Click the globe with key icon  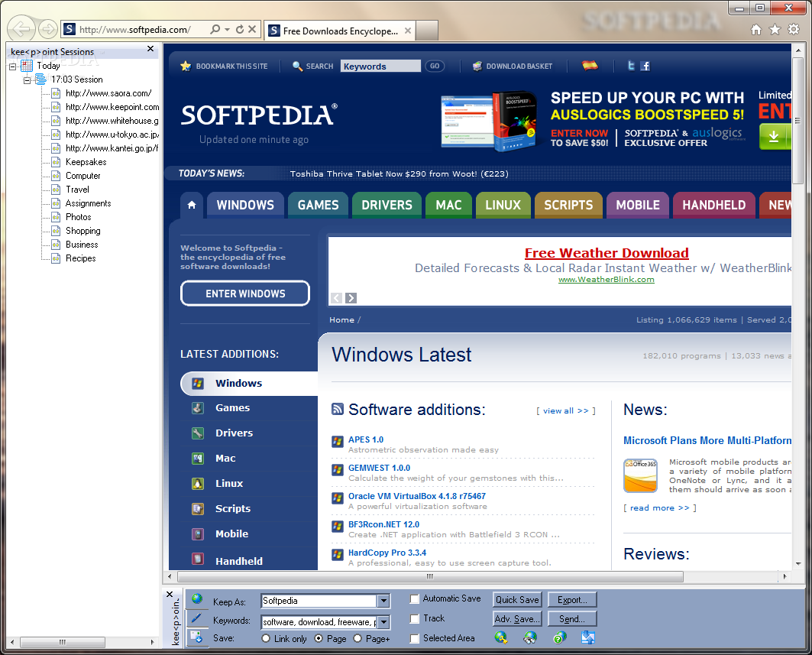coord(501,637)
